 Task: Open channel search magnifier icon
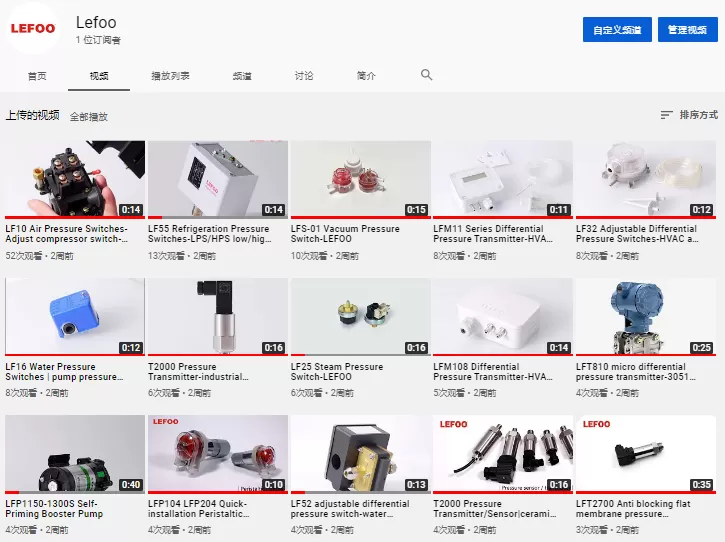pos(426,75)
